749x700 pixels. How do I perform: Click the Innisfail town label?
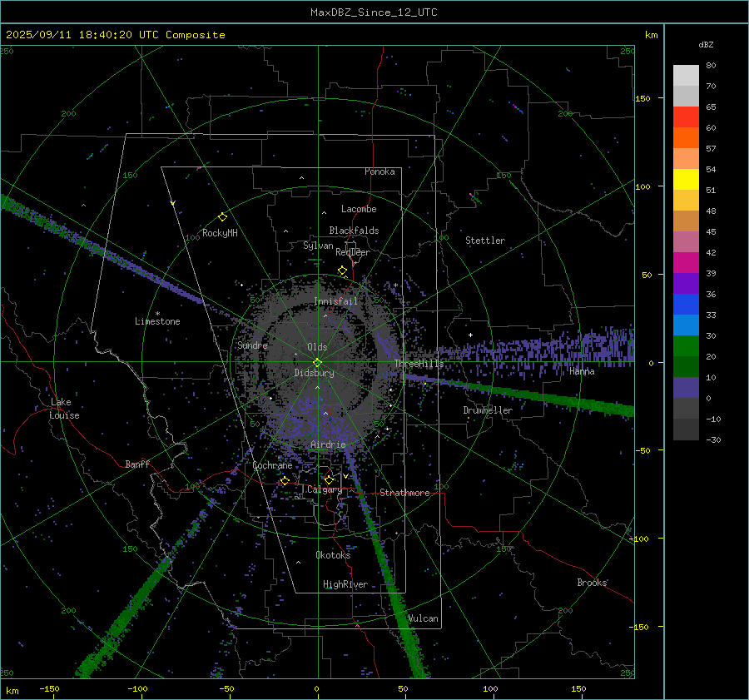click(x=335, y=301)
